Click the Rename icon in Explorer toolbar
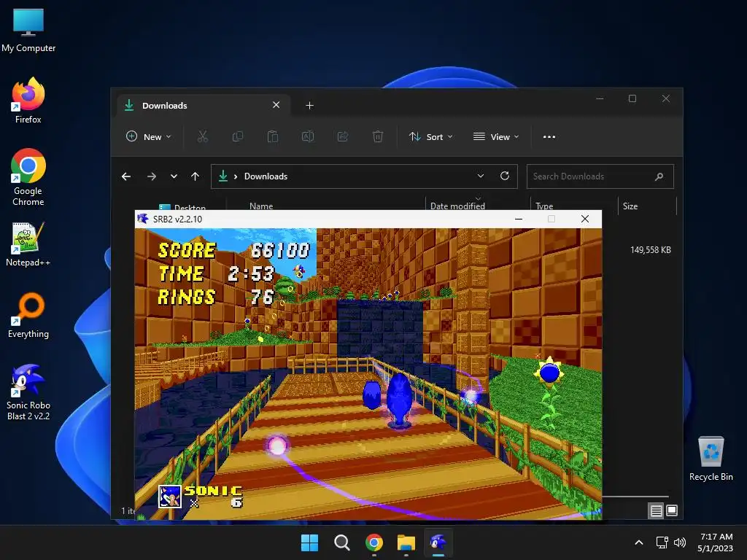The width and height of the screenshot is (747, 560). pyautogui.click(x=308, y=136)
